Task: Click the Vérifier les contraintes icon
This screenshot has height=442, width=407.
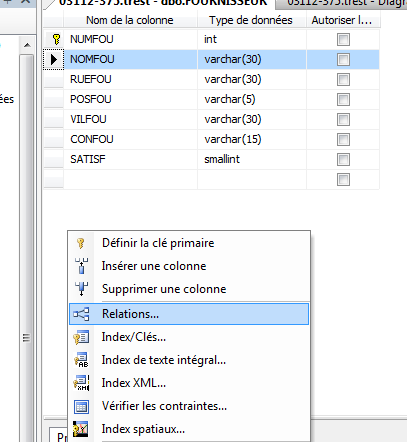Action: click(81, 406)
